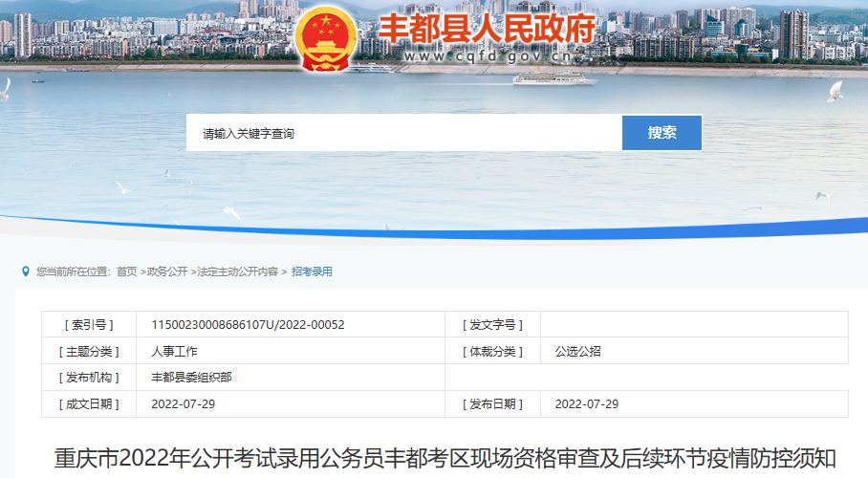The width and height of the screenshot is (868, 478).
Task: Click the blue 搜索 search button
Action: tap(662, 133)
